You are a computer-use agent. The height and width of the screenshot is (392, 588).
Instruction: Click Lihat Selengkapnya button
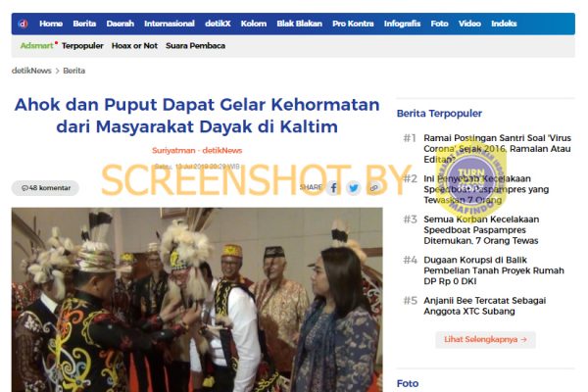tap(485, 339)
